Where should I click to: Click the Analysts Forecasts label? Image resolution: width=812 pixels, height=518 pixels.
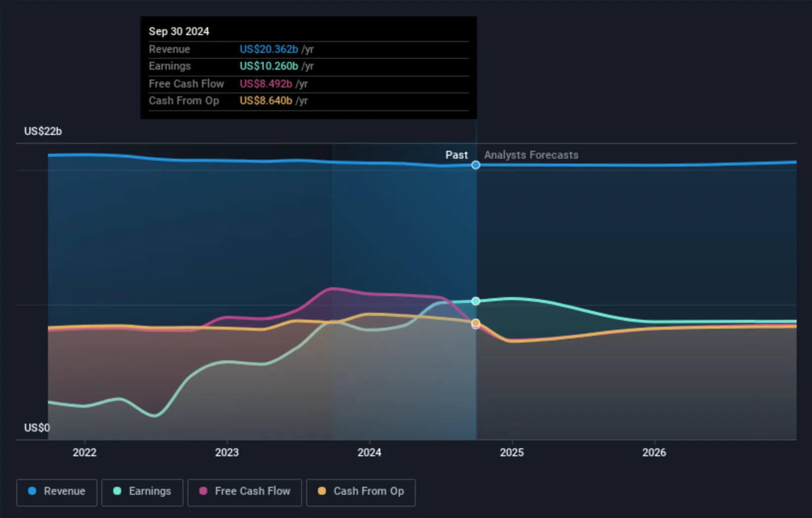(x=531, y=155)
